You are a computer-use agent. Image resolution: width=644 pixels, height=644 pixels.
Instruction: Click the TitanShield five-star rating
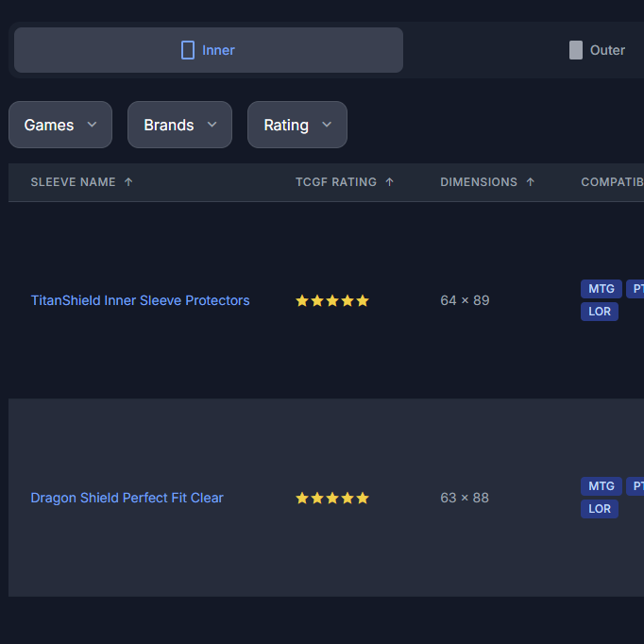tap(331, 300)
